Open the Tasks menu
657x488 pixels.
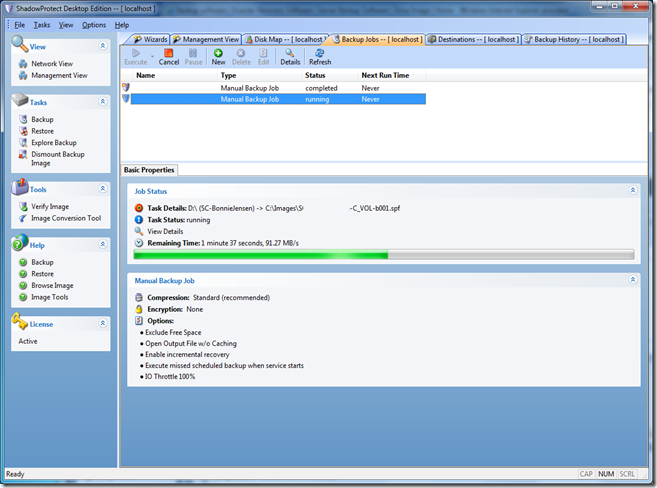pos(42,24)
